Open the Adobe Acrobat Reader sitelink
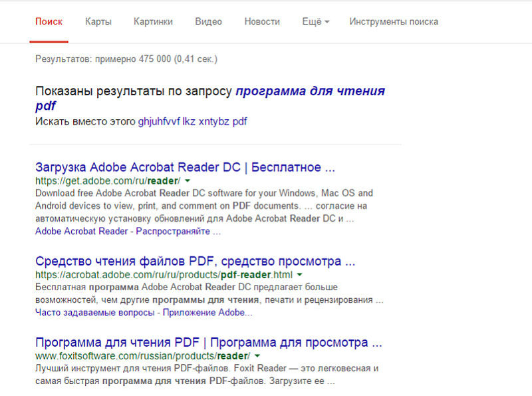This screenshot has height=396, width=532. pos(81,232)
